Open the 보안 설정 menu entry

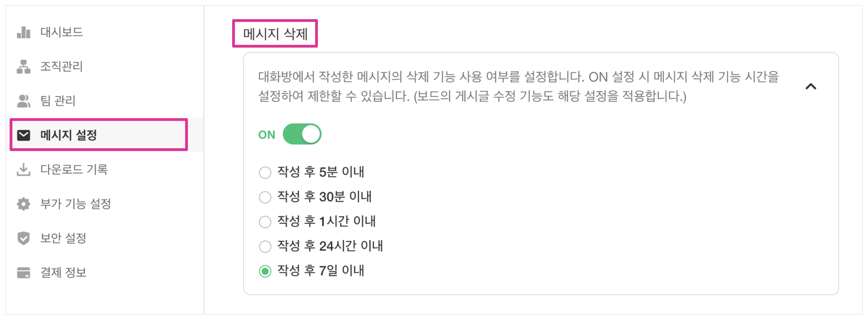coord(63,238)
